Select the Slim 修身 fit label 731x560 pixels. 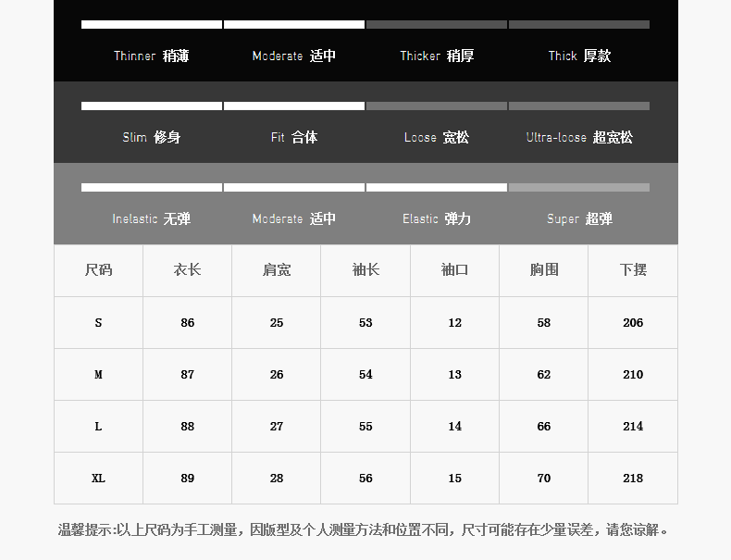point(151,137)
